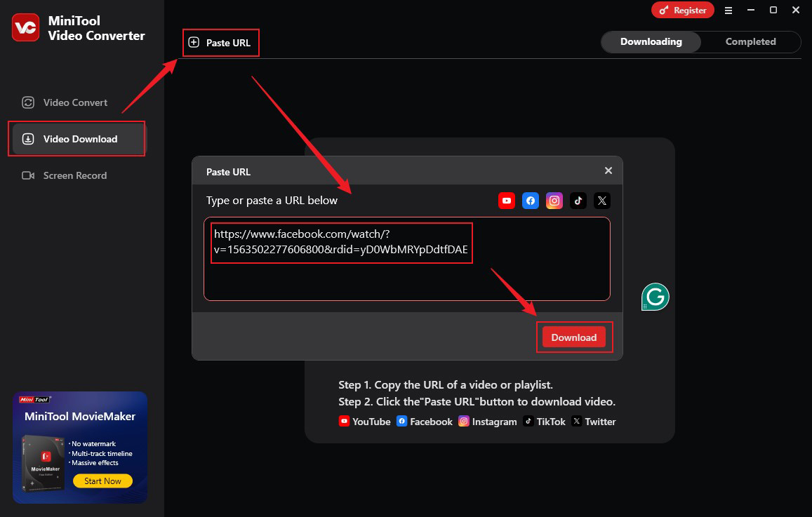Image resolution: width=812 pixels, height=517 pixels.
Task: Click the X (Twitter) icon in the dialog
Action: click(x=601, y=201)
